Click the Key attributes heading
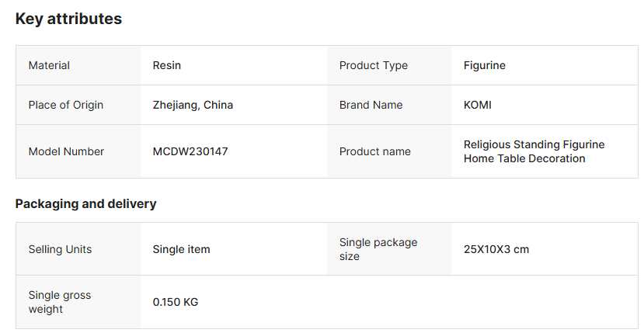644x333 pixels. point(68,19)
